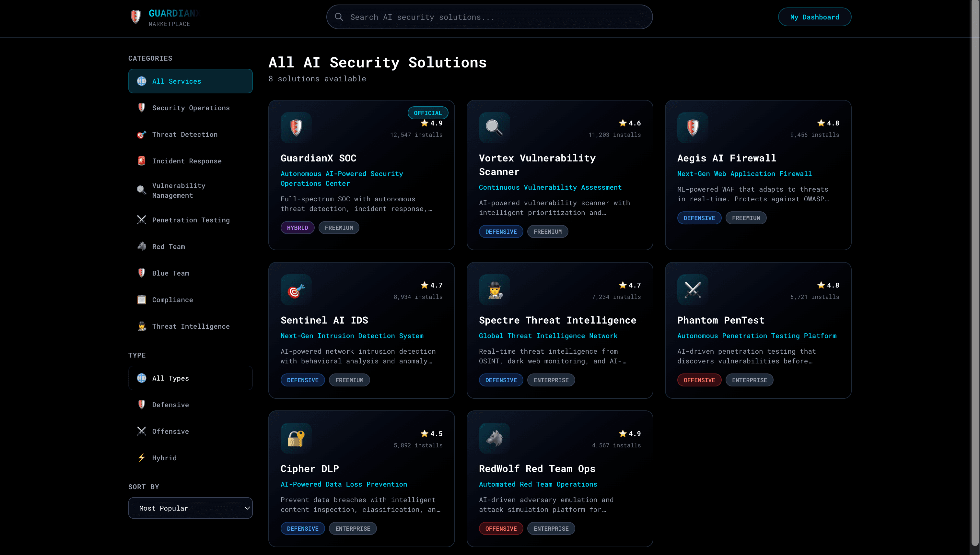
Task: Click the OFFICIAL badge on GuardianX SOC
Action: click(x=427, y=113)
